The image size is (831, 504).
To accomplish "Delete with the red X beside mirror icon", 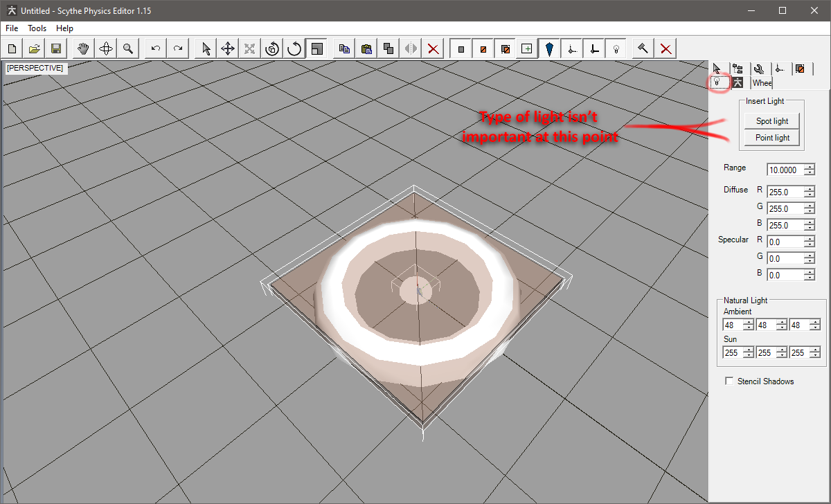I will pos(433,48).
